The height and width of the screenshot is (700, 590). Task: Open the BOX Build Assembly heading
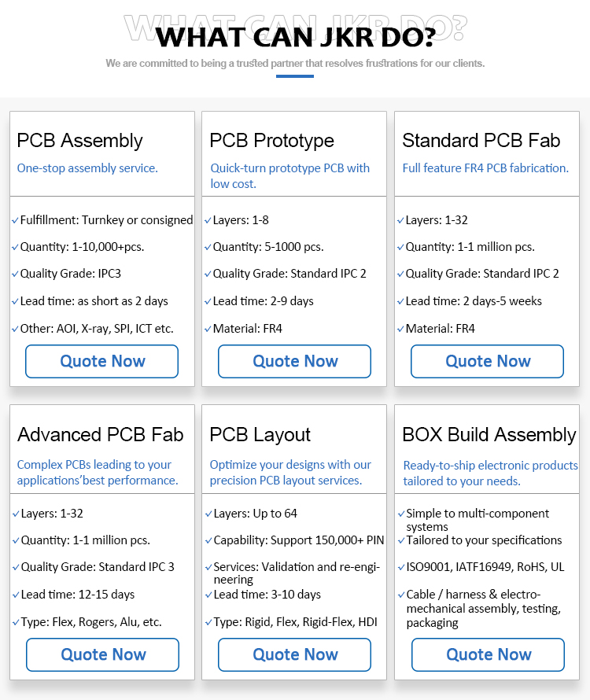(x=489, y=434)
